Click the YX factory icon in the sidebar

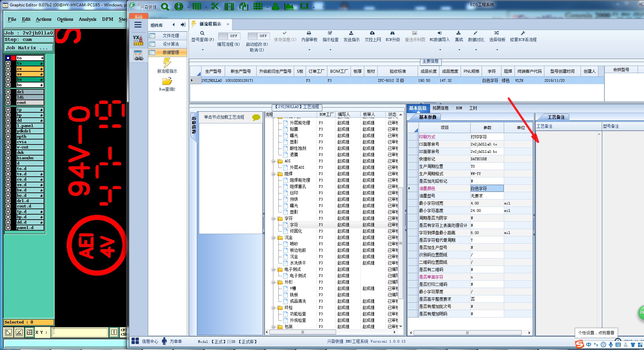pyautogui.click(x=138, y=40)
